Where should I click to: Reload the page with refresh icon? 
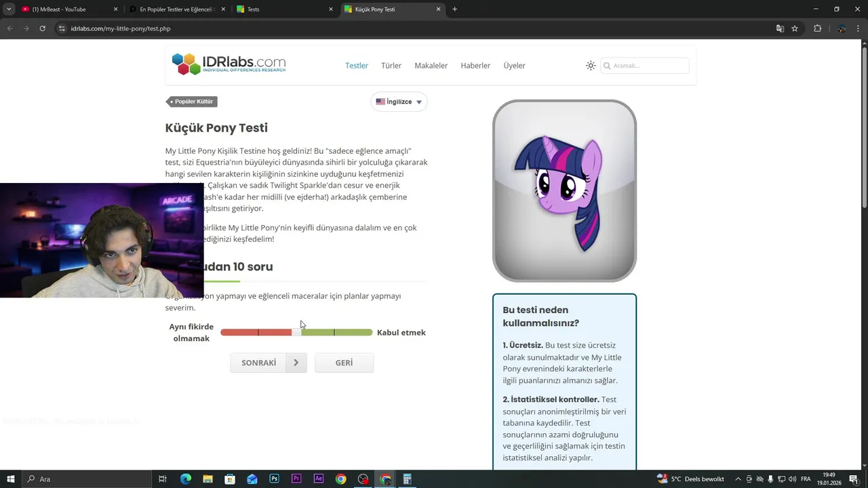pos(43,28)
